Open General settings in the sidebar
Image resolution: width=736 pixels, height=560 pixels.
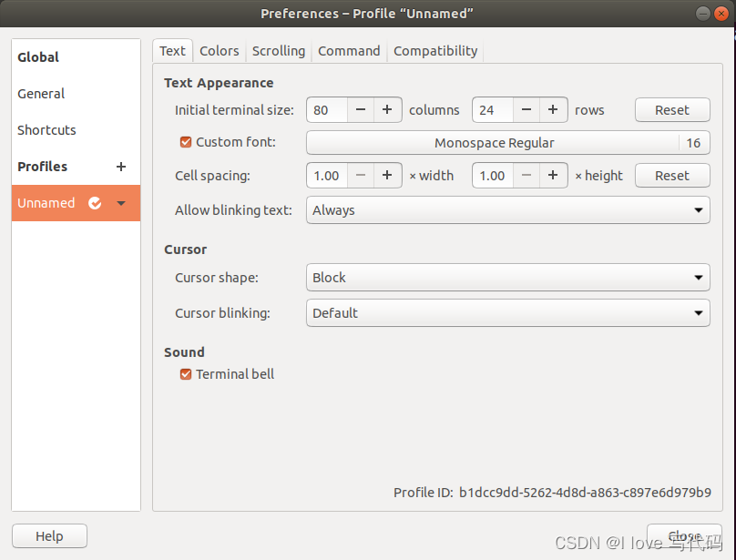pos(76,94)
